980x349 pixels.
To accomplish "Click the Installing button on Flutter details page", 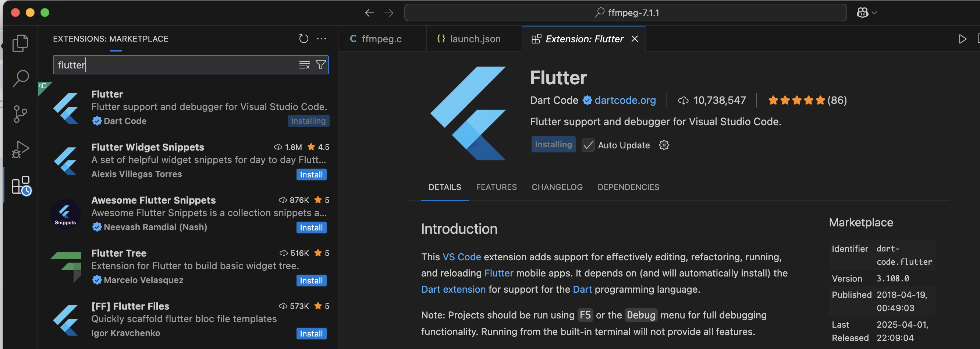I will point(553,145).
